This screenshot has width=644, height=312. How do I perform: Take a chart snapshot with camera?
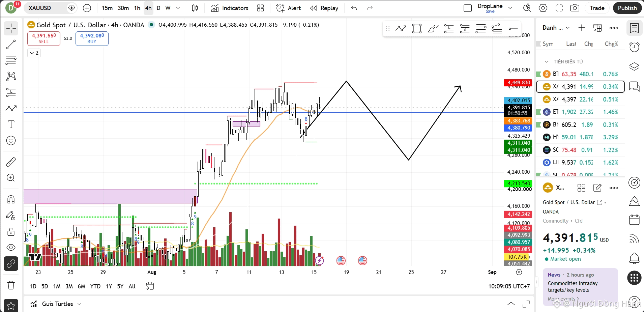(x=575, y=8)
